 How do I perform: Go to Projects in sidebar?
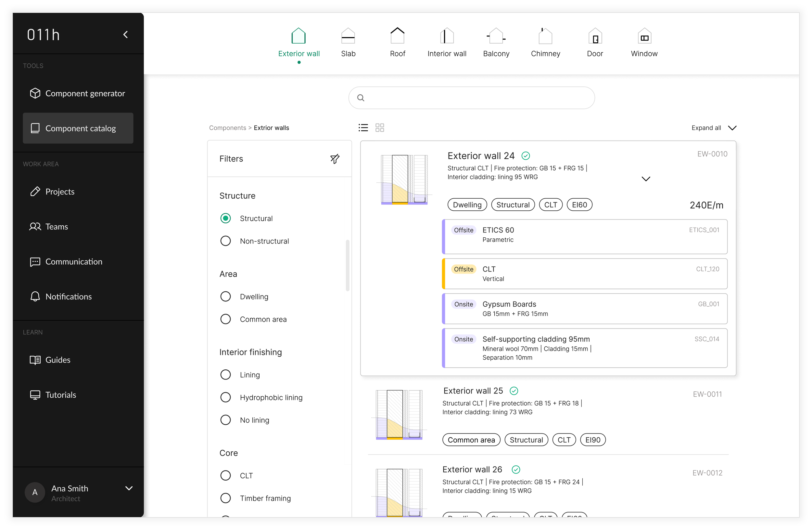pos(60,192)
